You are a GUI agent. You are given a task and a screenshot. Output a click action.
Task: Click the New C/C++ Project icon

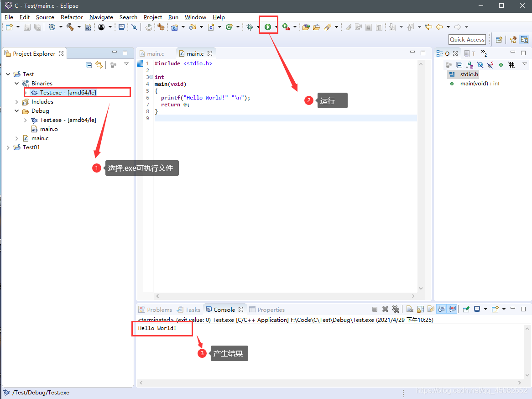coord(174,27)
